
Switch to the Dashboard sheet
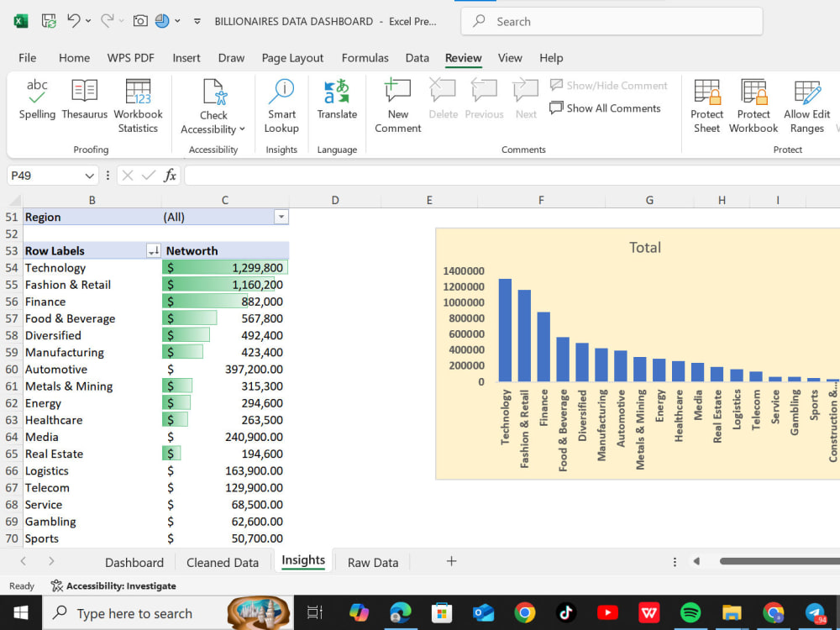point(134,563)
